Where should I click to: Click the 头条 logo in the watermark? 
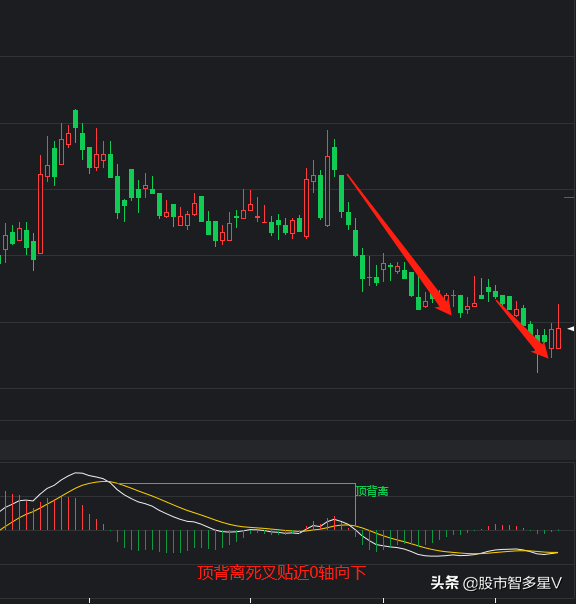click(x=445, y=583)
